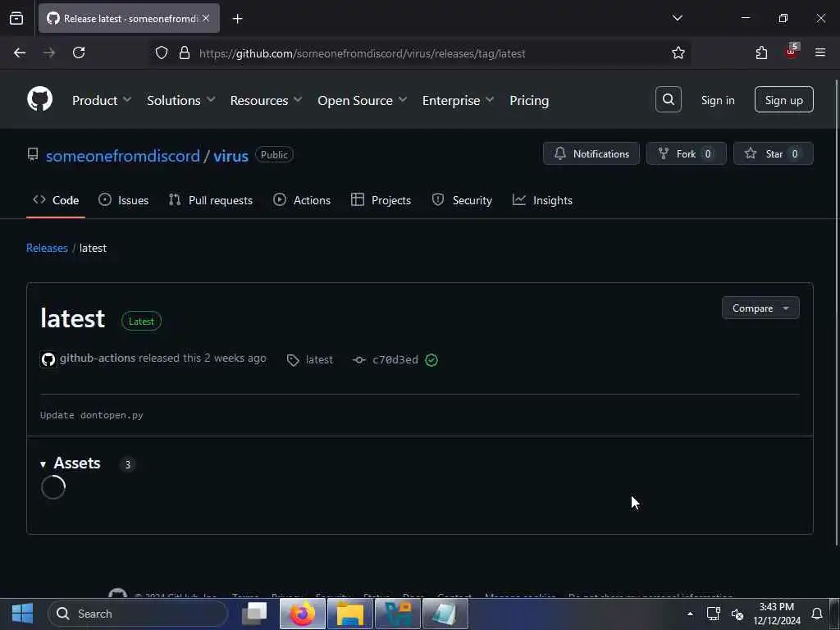Click the browser back arrow
This screenshot has width=840, height=630.
click(x=20, y=52)
